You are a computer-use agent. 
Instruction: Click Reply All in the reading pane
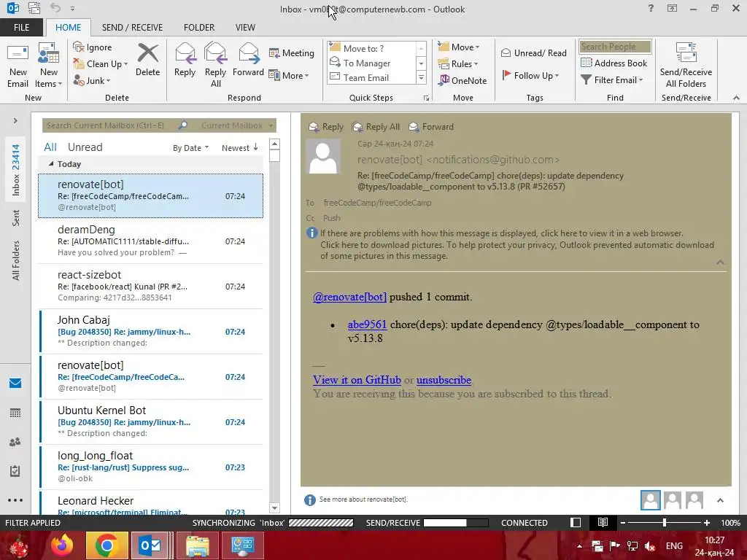tap(376, 127)
